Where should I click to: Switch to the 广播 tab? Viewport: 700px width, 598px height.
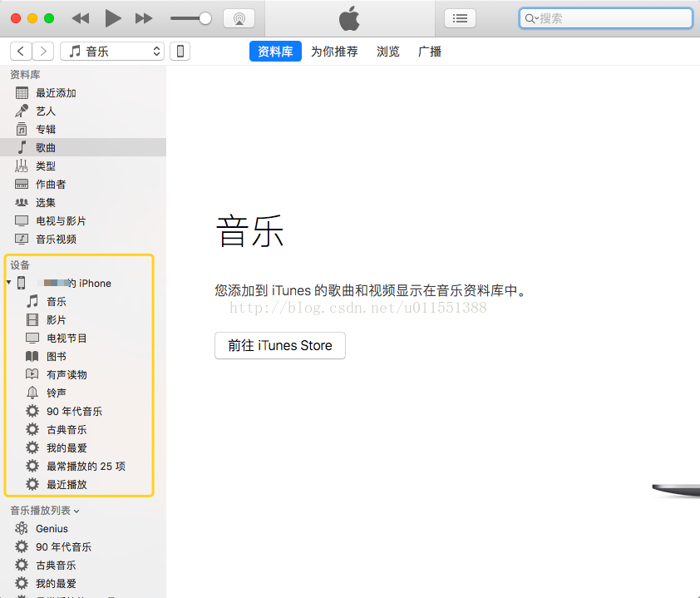click(x=430, y=52)
